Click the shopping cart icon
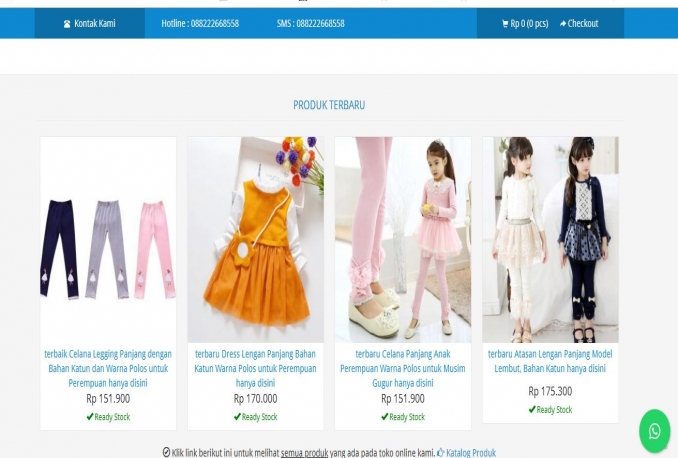The height and width of the screenshot is (458, 678). (506, 24)
